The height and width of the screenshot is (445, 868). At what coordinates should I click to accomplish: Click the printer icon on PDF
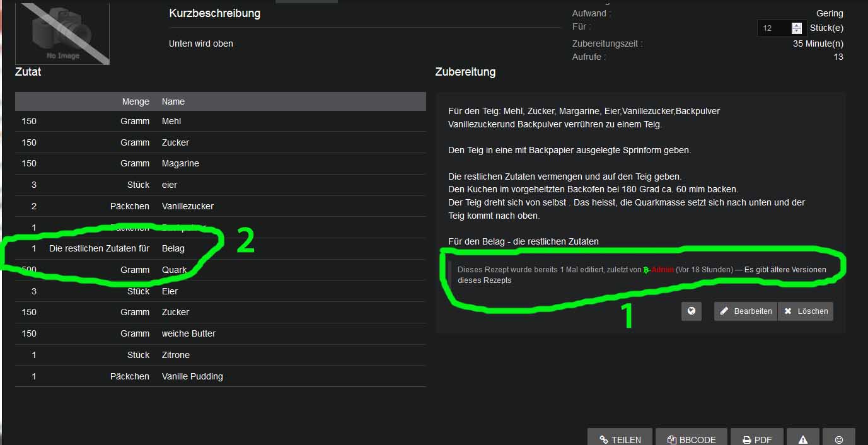tap(746, 440)
